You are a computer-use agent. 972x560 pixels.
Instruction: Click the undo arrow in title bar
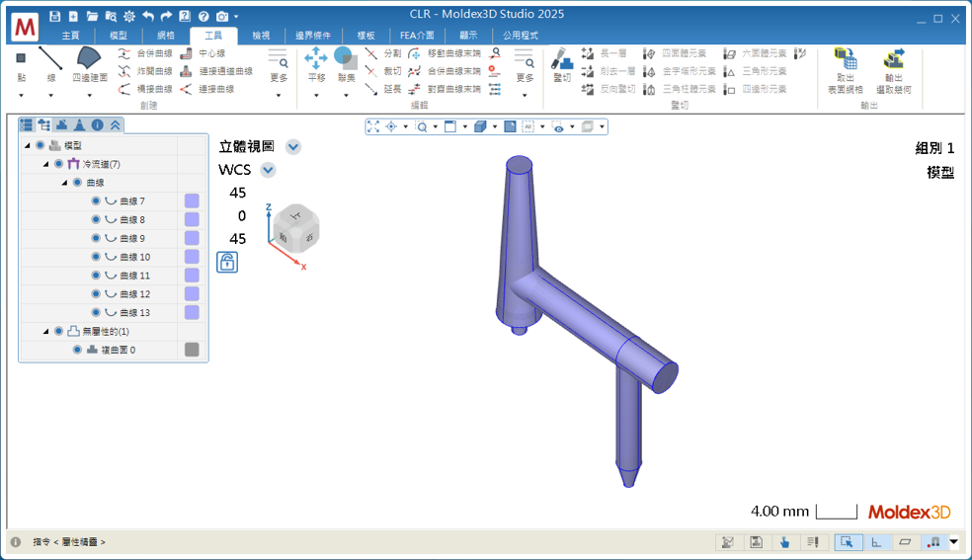(148, 17)
